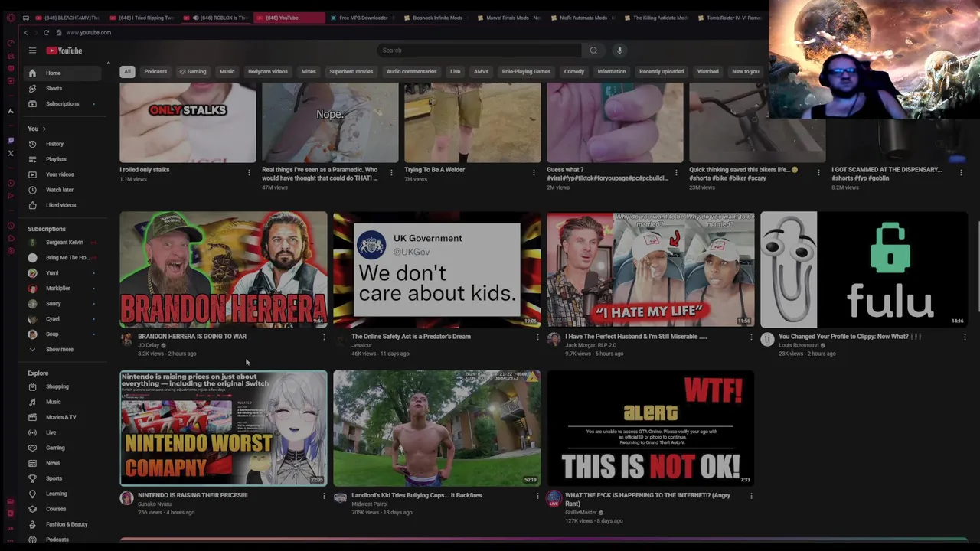Select the Watched filter chip
The height and width of the screenshot is (551, 980).
point(707,72)
